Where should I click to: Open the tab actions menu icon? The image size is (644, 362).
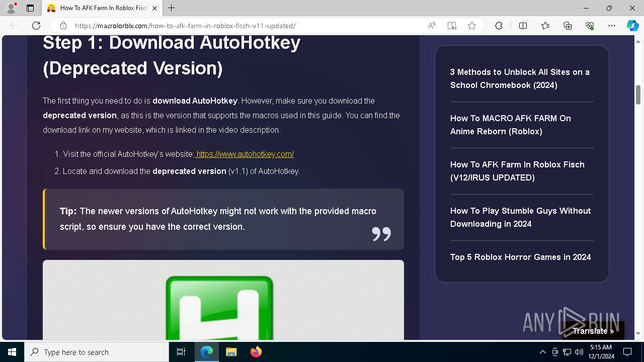[30, 8]
